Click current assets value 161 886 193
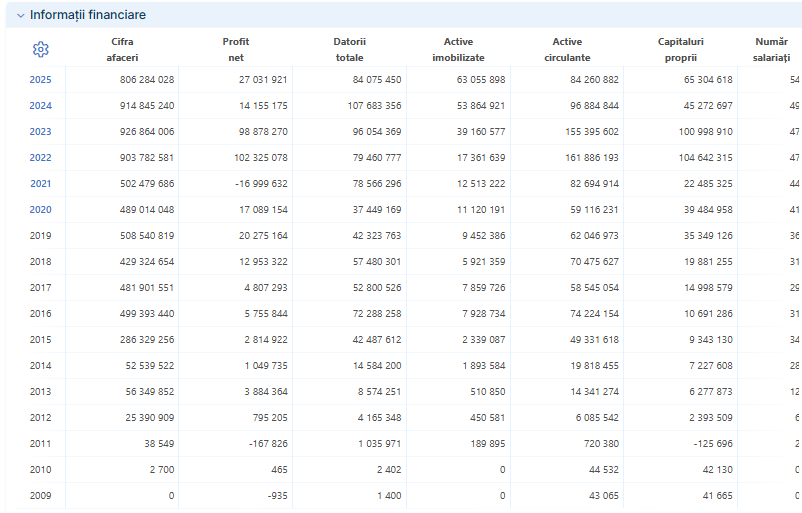 coord(592,158)
